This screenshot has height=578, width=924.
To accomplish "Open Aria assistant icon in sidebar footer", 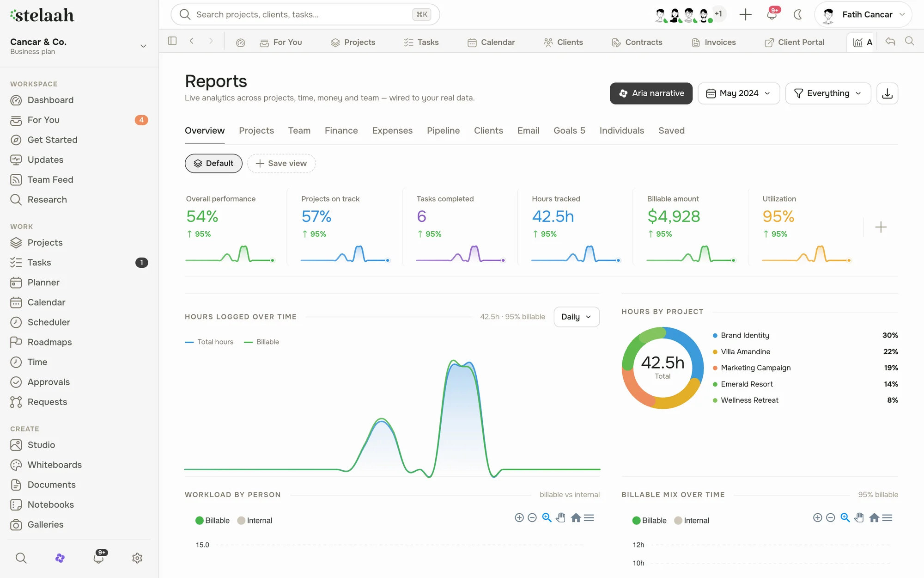I will 60,558.
